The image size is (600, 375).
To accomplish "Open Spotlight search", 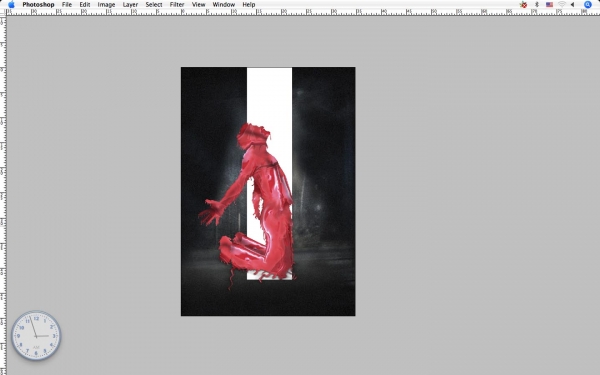I will coord(588,5).
